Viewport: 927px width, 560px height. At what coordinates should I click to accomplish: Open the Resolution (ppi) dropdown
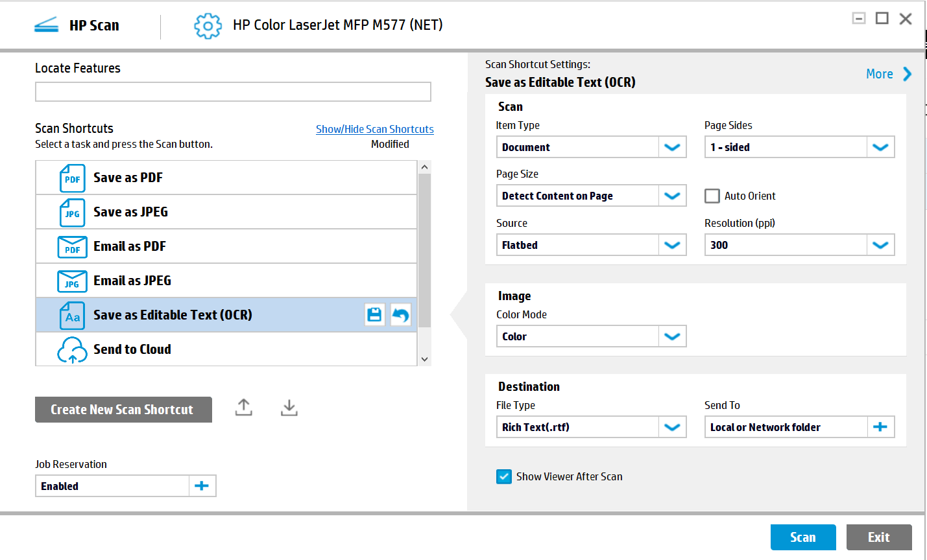(x=880, y=245)
